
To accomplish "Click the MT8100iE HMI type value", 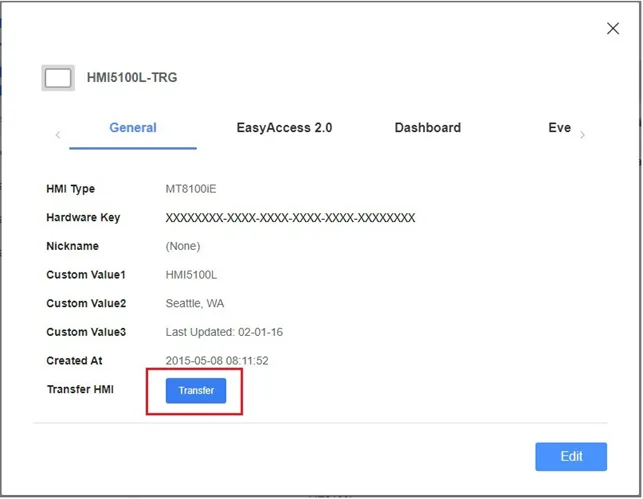I will click(x=191, y=189).
